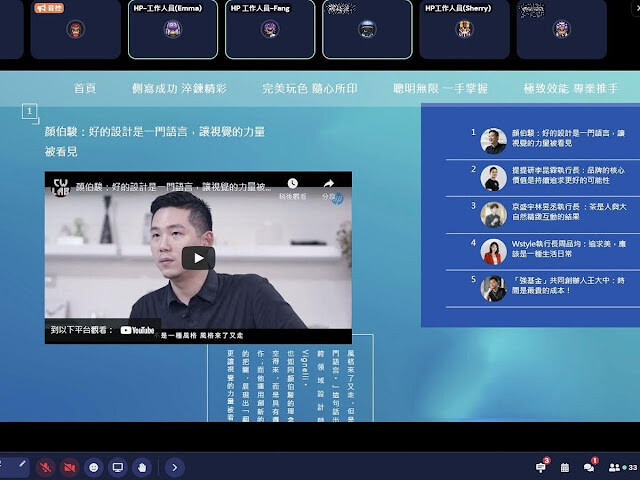The width and height of the screenshot is (640, 480).
Task: Select the HP-工作人員(Emma) participant tile
Action: 173,29
